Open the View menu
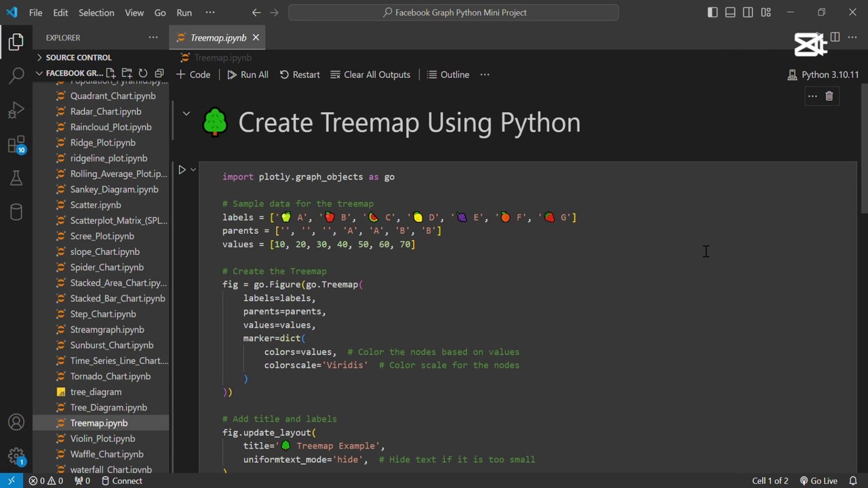This screenshot has height=488, width=868. coord(134,12)
